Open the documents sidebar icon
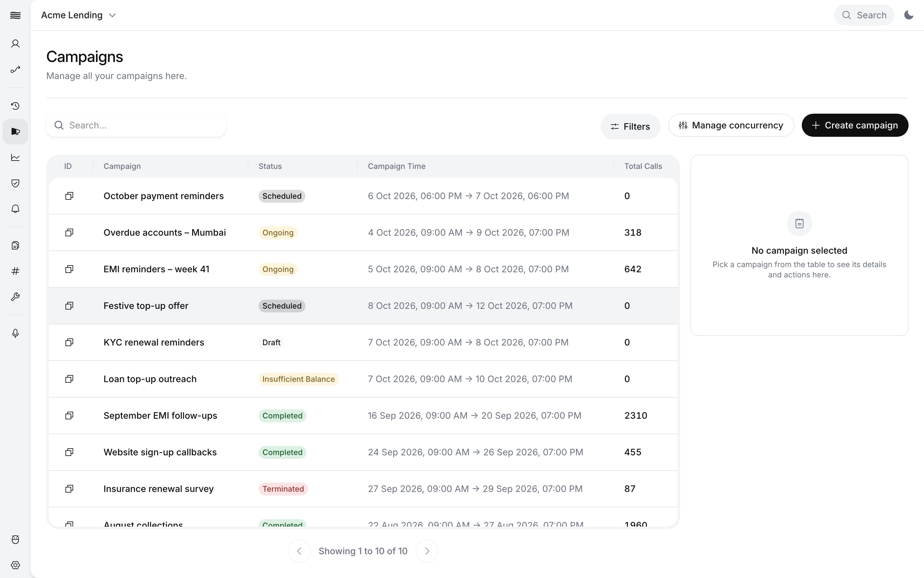 point(15,245)
